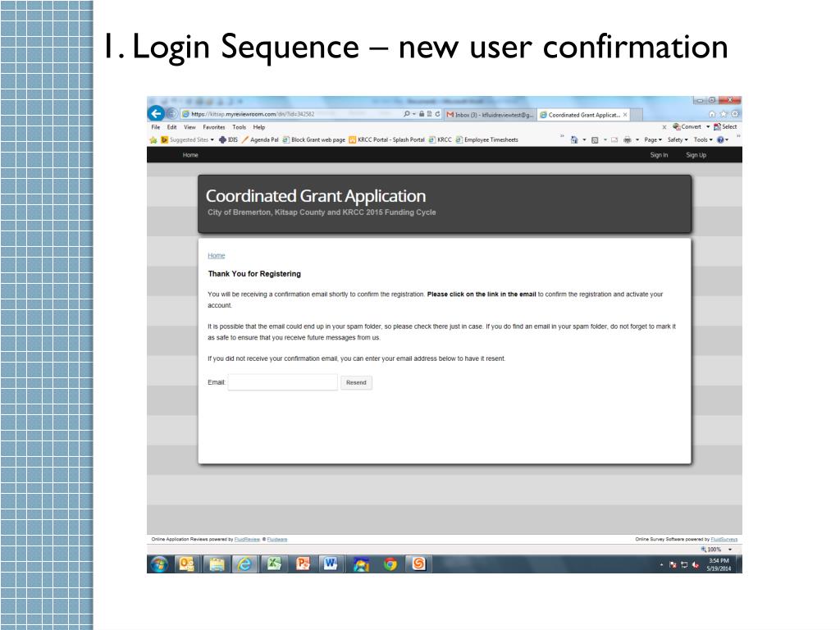Click the browser back arrow button

point(156,114)
